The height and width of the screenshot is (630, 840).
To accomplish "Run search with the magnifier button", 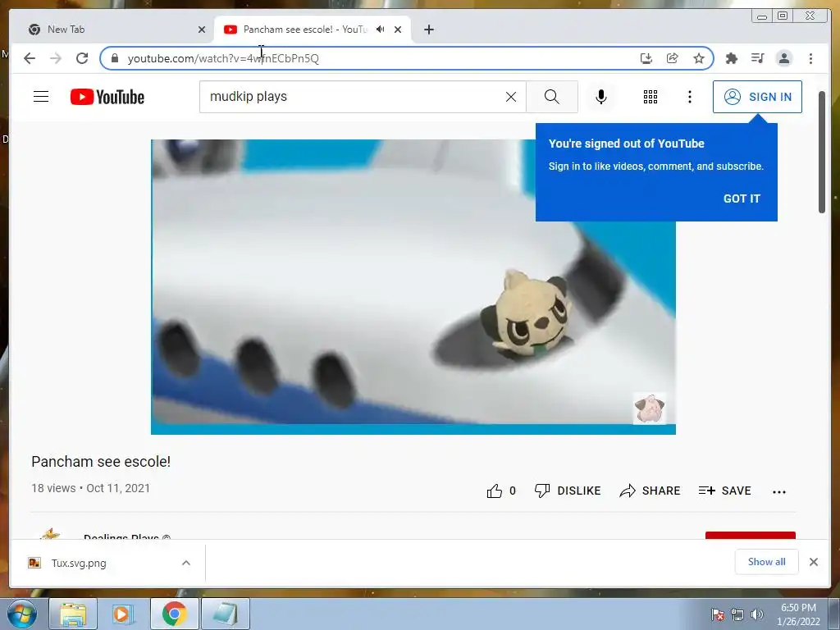I will pyautogui.click(x=552, y=97).
